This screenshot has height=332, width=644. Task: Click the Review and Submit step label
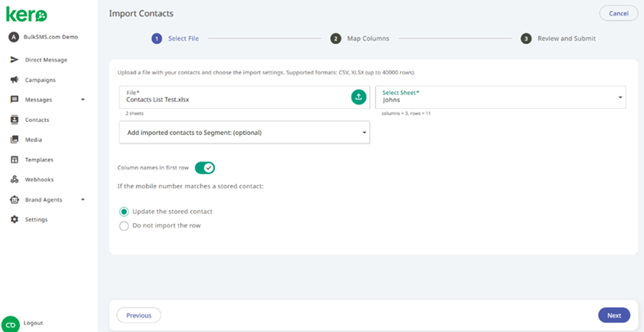click(x=567, y=38)
